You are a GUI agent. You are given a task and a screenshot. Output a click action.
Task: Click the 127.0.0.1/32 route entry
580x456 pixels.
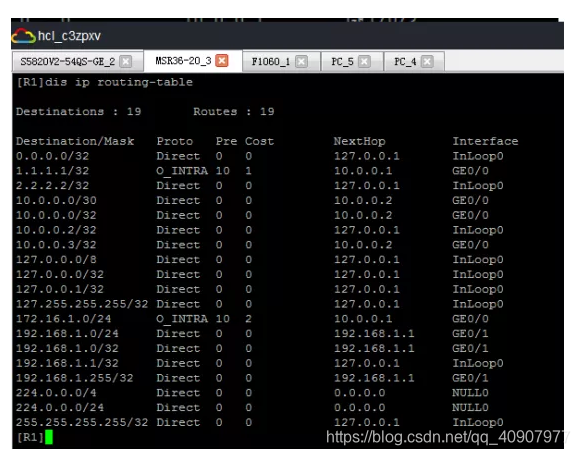coord(260,289)
